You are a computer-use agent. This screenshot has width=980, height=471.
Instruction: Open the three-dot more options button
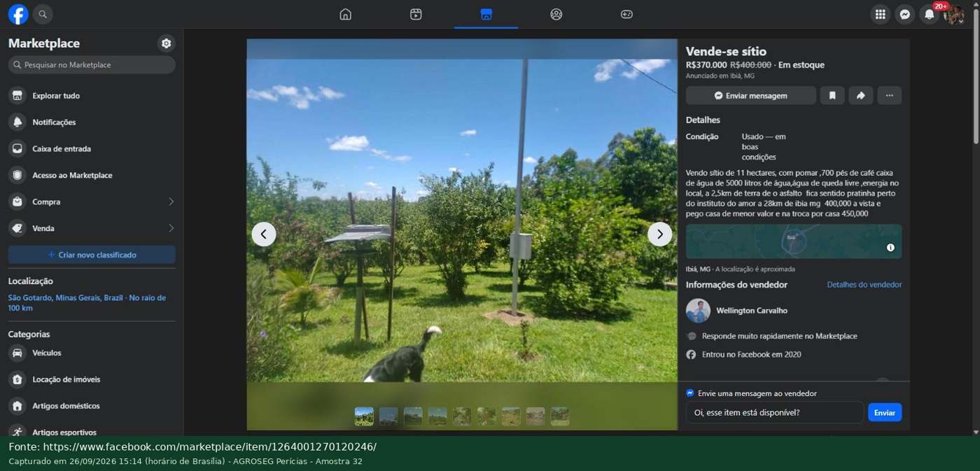890,95
